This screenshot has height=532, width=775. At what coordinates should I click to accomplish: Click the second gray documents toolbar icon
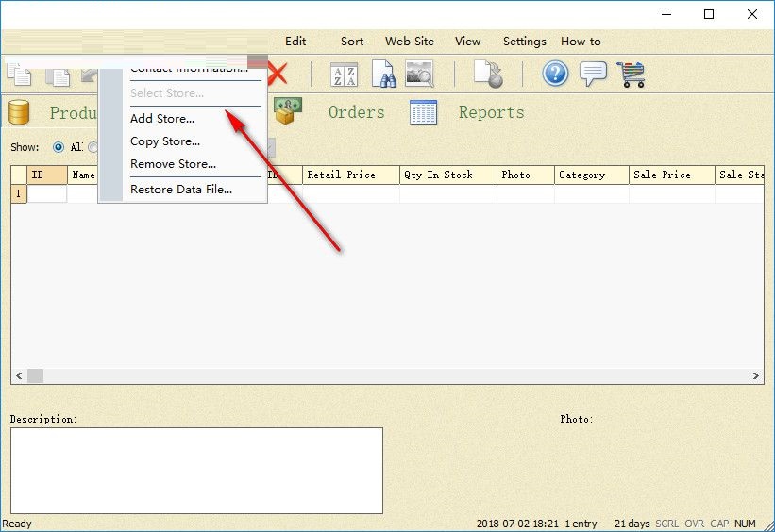coord(58,77)
